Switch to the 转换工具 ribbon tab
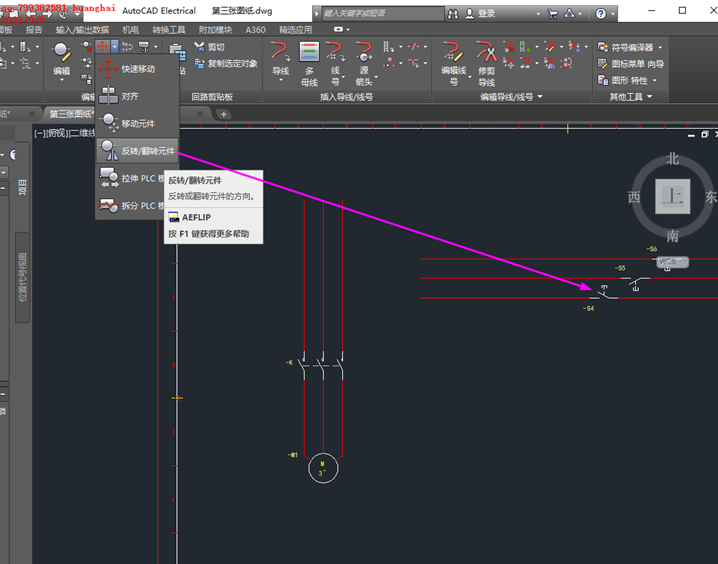This screenshot has width=718, height=564. (x=167, y=30)
